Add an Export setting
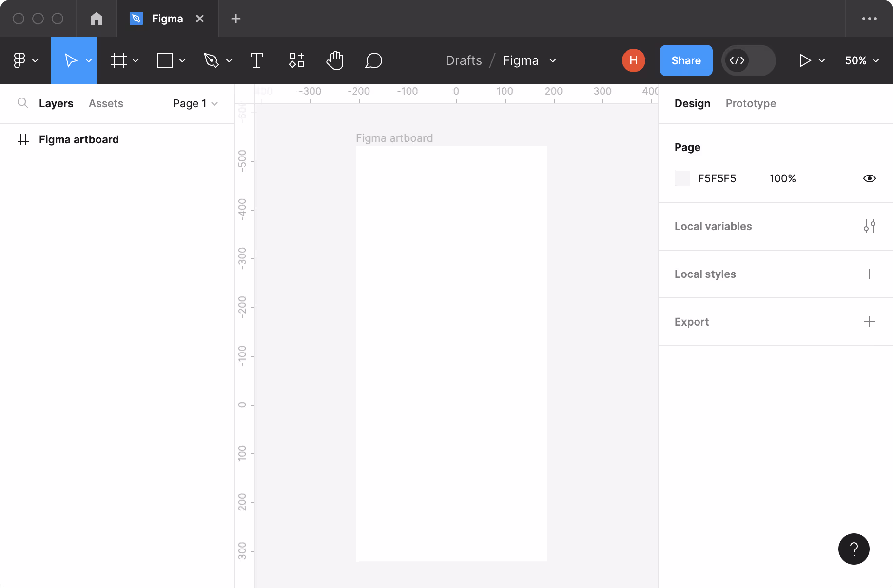This screenshot has width=893, height=588. (x=870, y=322)
